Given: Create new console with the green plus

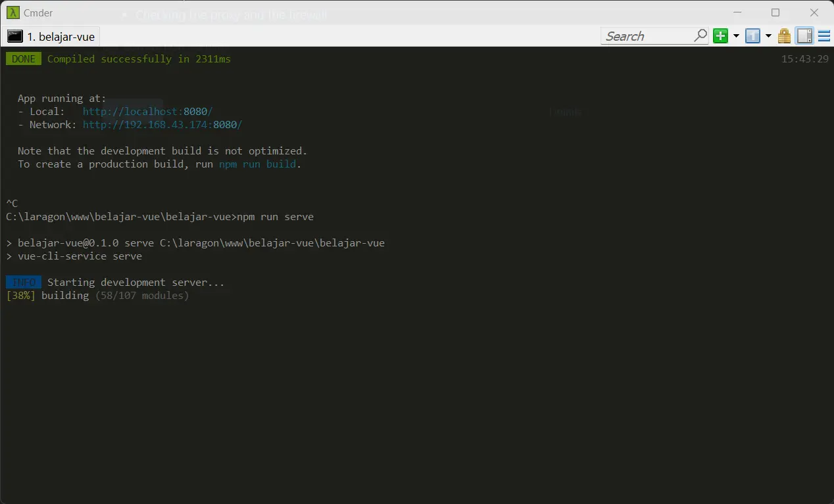Looking at the screenshot, I should 721,36.
